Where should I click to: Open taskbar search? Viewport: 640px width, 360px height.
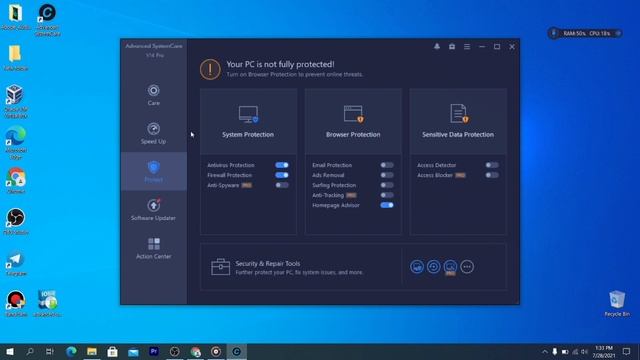click(30, 351)
